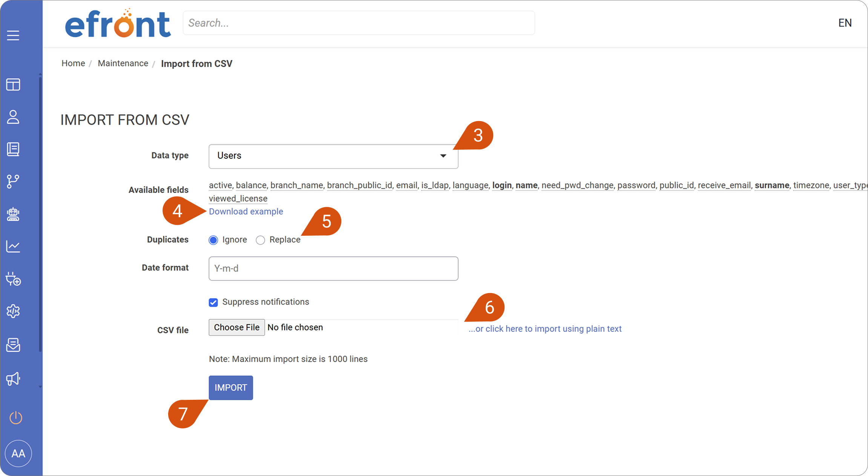This screenshot has width=868, height=476.
Task: Open the branches icon in sidebar
Action: [13, 181]
